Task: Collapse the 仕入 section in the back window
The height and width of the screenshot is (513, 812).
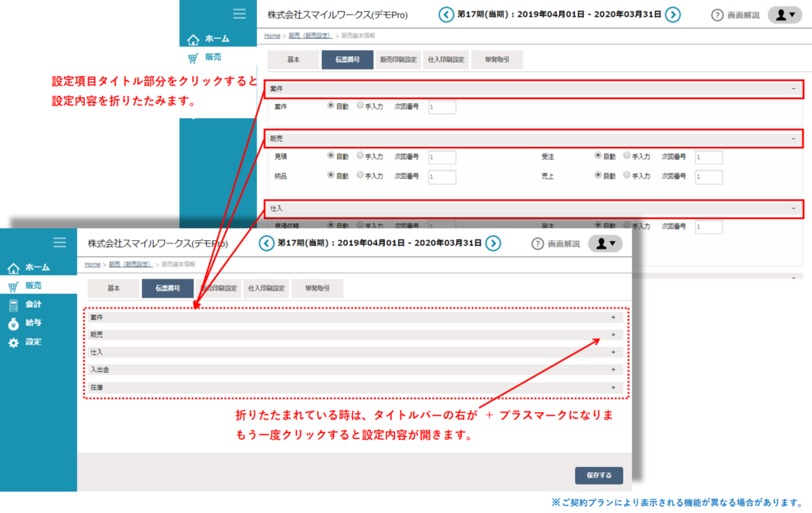Action: click(x=534, y=209)
